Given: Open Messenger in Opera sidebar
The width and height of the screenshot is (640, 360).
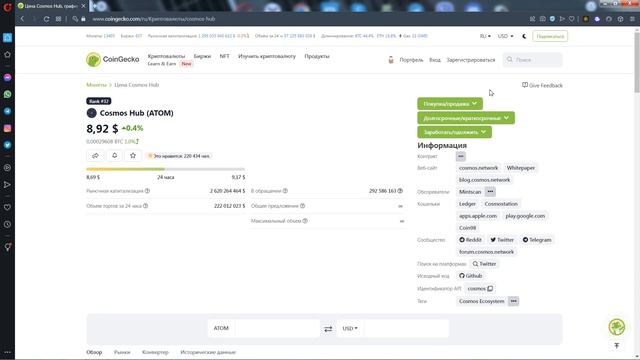Looking at the screenshot, I should (x=7, y=78).
